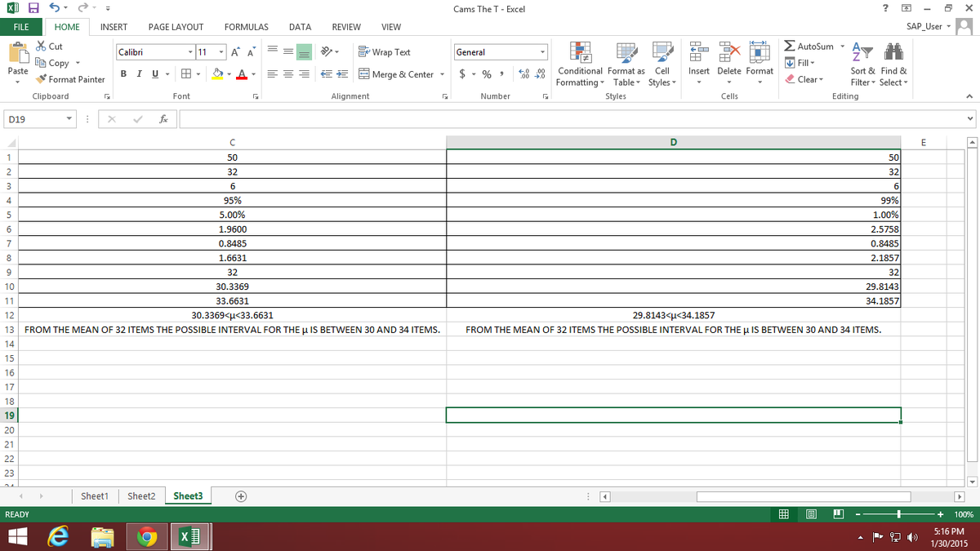Viewport: 980px width, 551px height.
Task: Expand the General number format dropdown
Action: (x=541, y=52)
